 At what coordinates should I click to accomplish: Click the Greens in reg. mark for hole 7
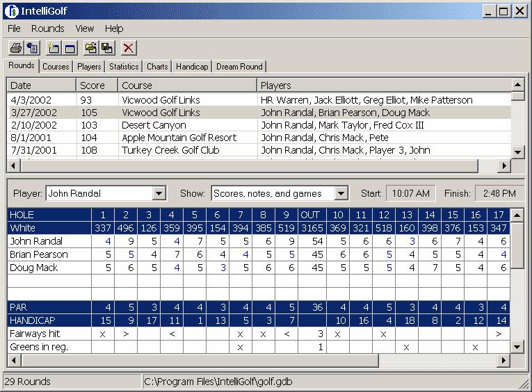point(240,348)
